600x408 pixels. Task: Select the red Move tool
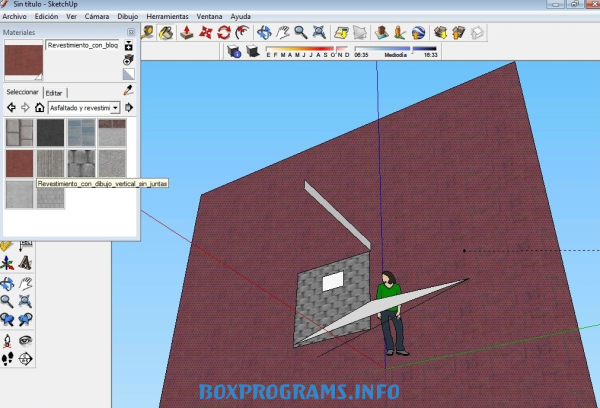coord(205,33)
